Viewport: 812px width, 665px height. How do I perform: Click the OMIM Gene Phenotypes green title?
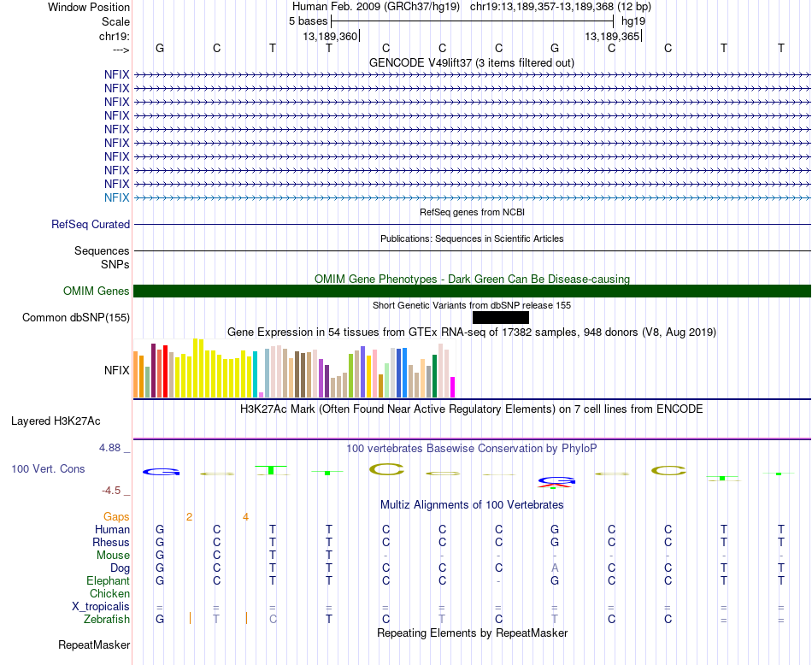[x=473, y=280]
